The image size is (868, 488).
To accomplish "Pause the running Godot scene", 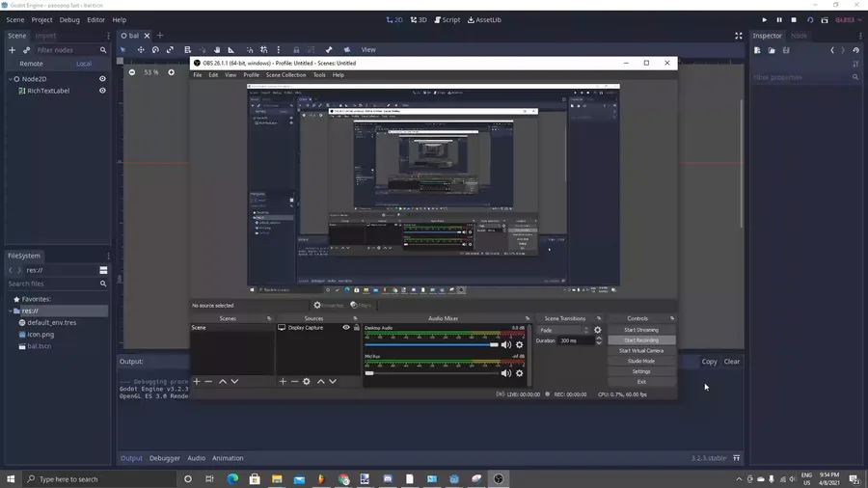I will pyautogui.click(x=779, y=20).
